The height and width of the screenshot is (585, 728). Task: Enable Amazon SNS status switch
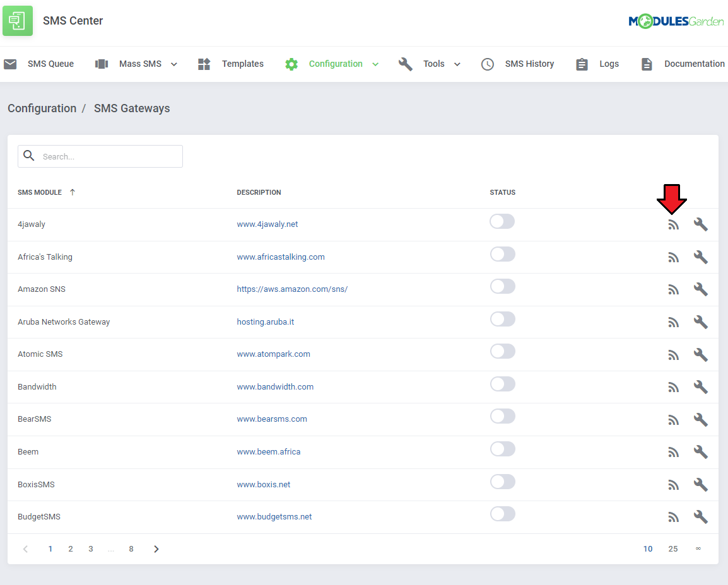(502, 286)
